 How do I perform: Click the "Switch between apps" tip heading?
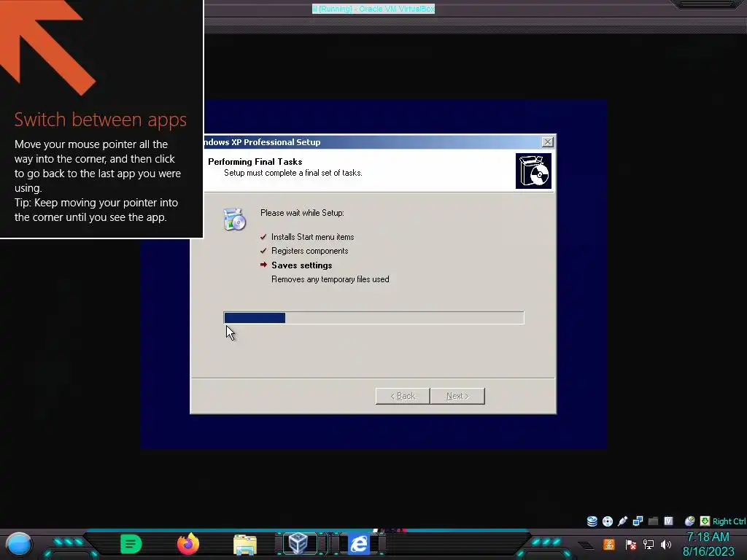click(100, 119)
